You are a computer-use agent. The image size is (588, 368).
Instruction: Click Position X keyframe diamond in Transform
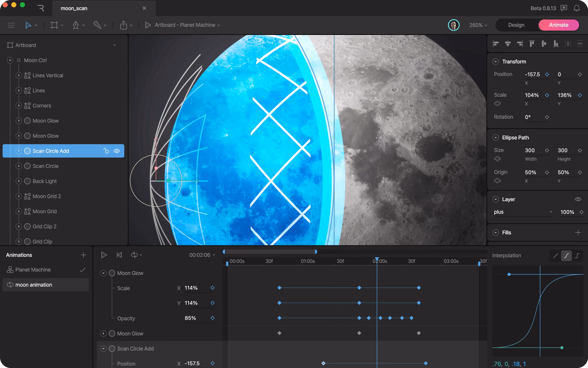tap(547, 74)
